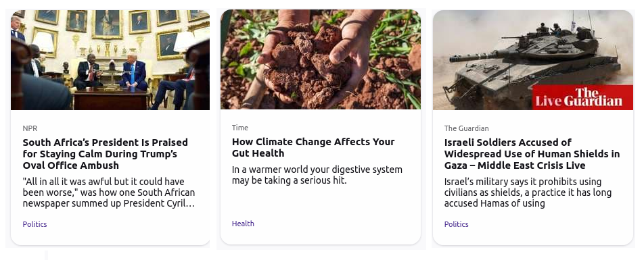This screenshot has width=644, height=260.
Task: Click the Time source label
Action: click(240, 128)
